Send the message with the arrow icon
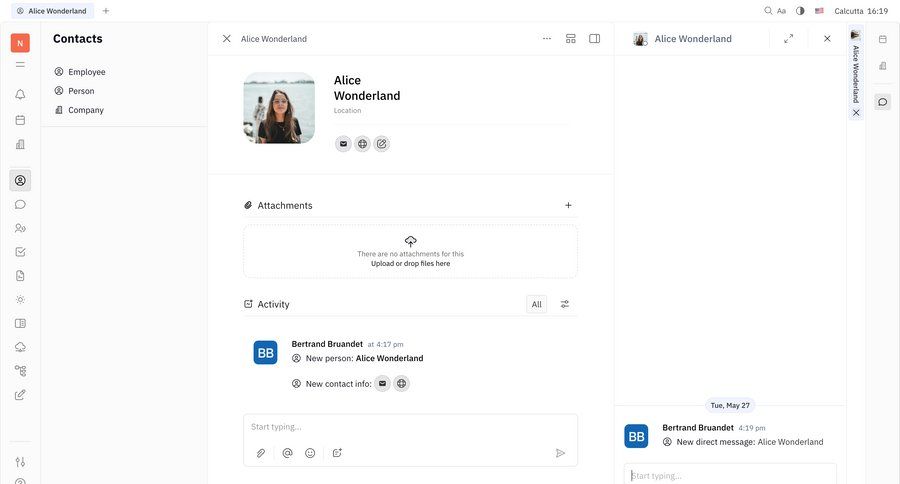This screenshot has width=900, height=484. [x=560, y=453]
